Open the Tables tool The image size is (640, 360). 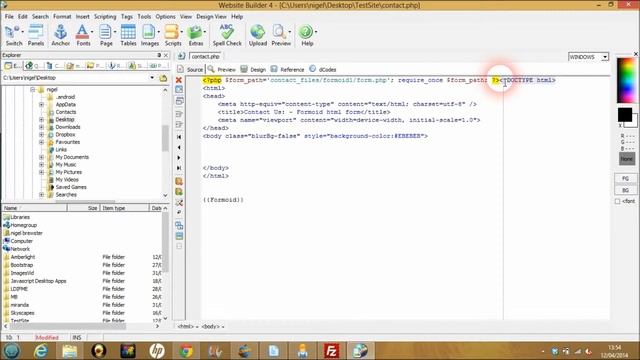(128, 35)
